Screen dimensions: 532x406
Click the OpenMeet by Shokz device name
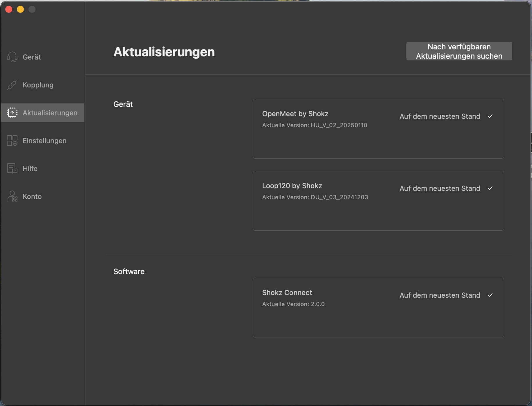tap(295, 114)
